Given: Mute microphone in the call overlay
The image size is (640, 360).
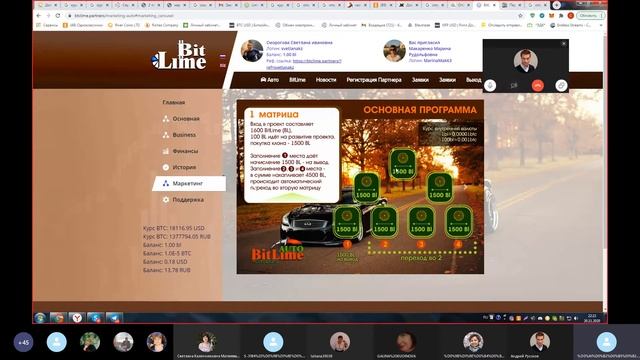Looking at the screenshot, I should (490, 85).
